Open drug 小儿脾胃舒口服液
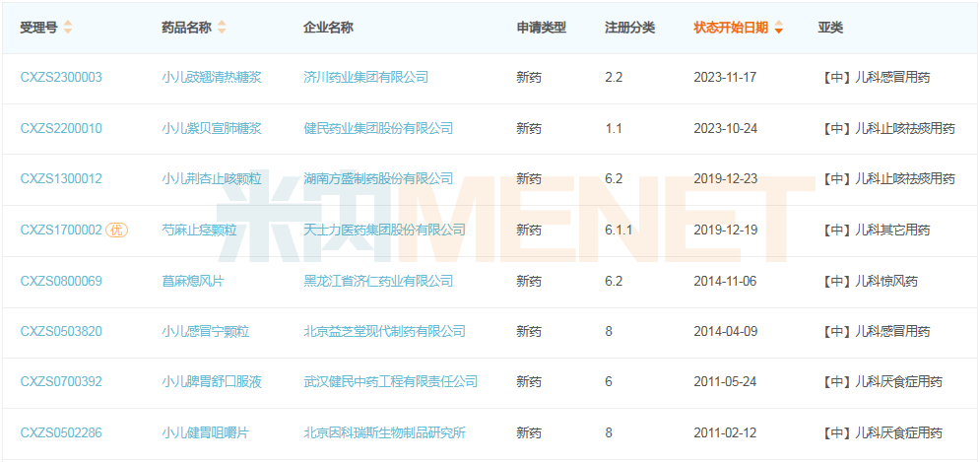This screenshot has width=980, height=462. click(x=211, y=381)
